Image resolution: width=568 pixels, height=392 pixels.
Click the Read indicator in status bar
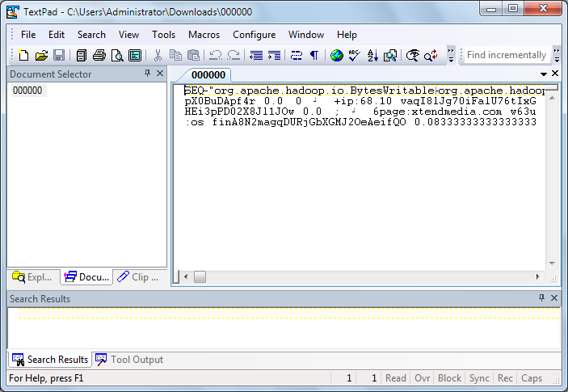tap(396, 378)
